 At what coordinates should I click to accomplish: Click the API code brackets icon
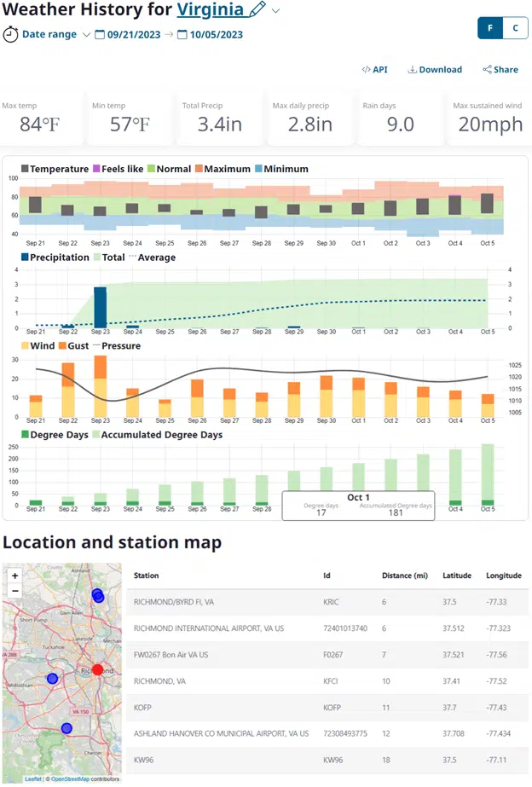tap(365, 70)
